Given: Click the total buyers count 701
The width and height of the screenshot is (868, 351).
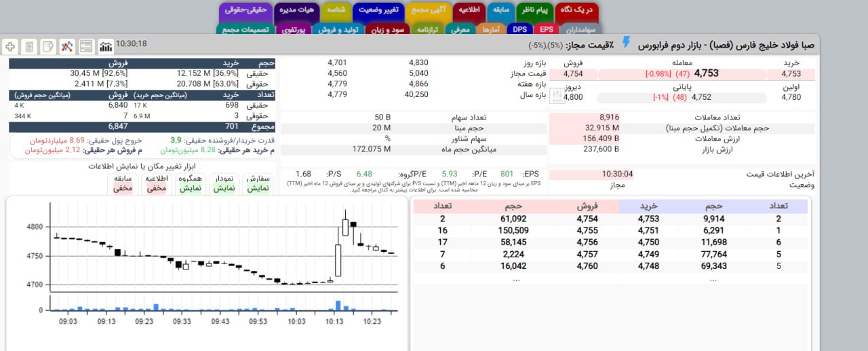Looking at the screenshot, I should [231, 126].
